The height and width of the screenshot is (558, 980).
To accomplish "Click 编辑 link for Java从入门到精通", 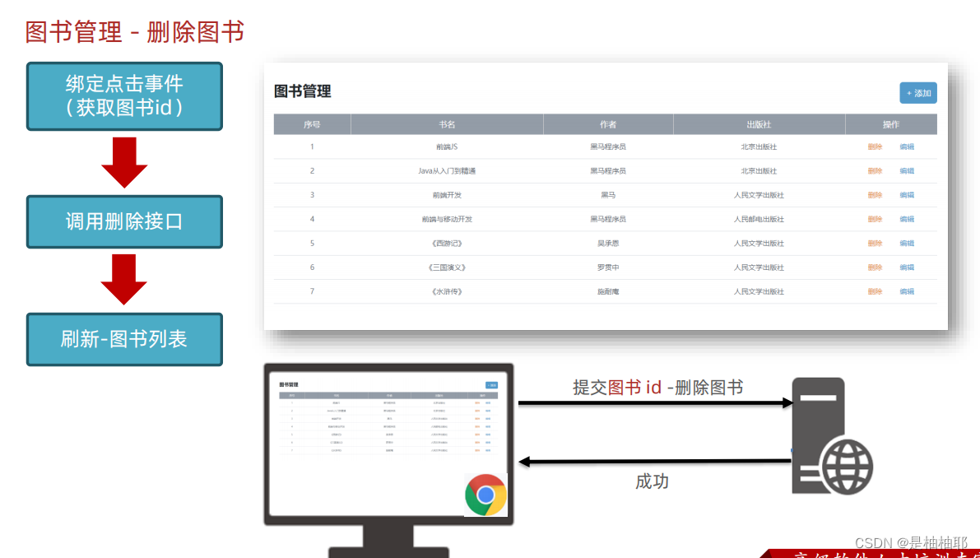I will (x=906, y=170).
